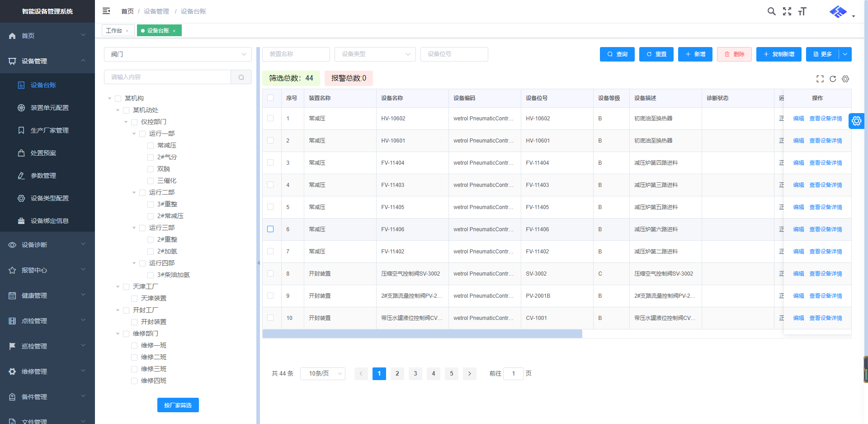Expand 设备诊断 sidebar menu

[x=47, y=245]
